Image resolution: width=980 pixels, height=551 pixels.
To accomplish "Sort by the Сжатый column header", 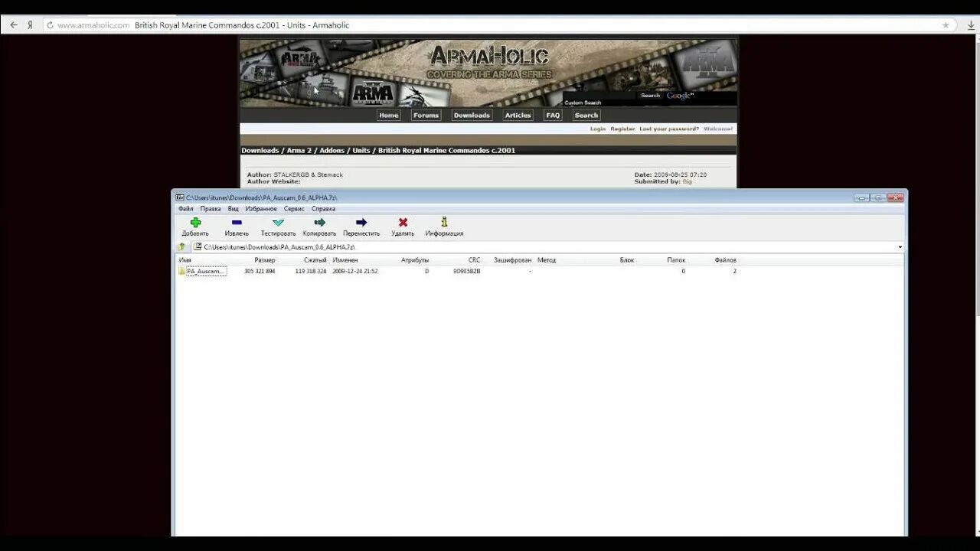I will 315,260.
